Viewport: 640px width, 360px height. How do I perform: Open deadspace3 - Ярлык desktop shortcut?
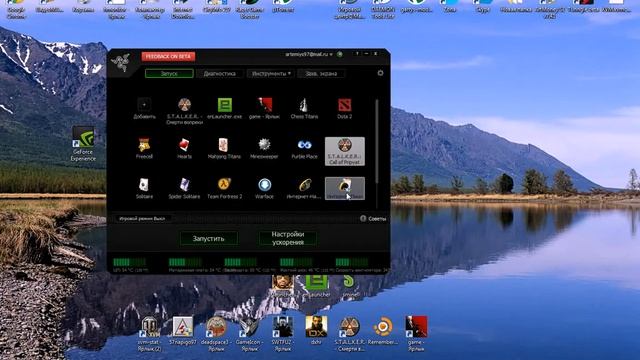tap(216, 333)
